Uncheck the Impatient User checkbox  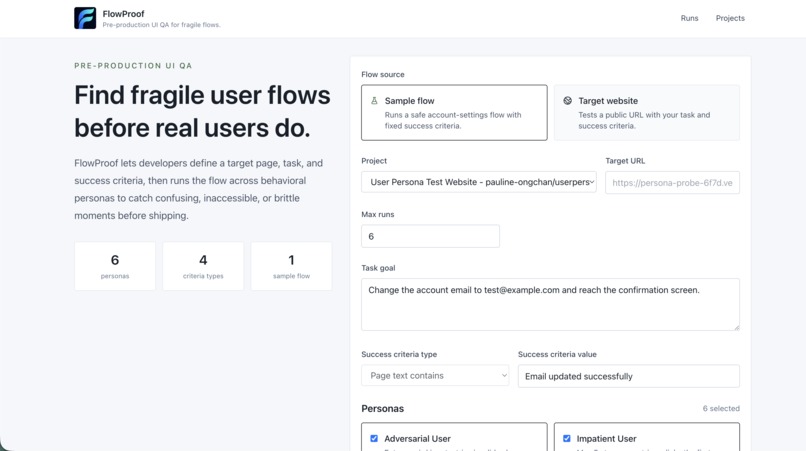566,439
